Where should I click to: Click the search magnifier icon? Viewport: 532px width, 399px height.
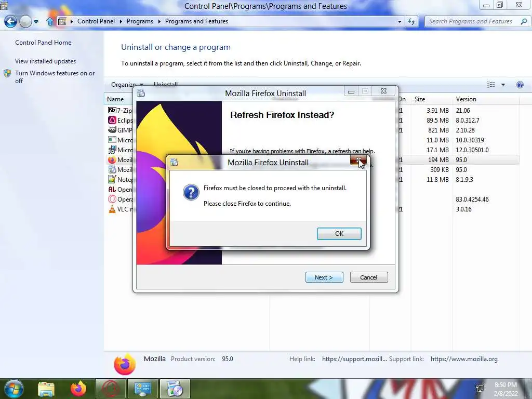(x=524, y=21)
